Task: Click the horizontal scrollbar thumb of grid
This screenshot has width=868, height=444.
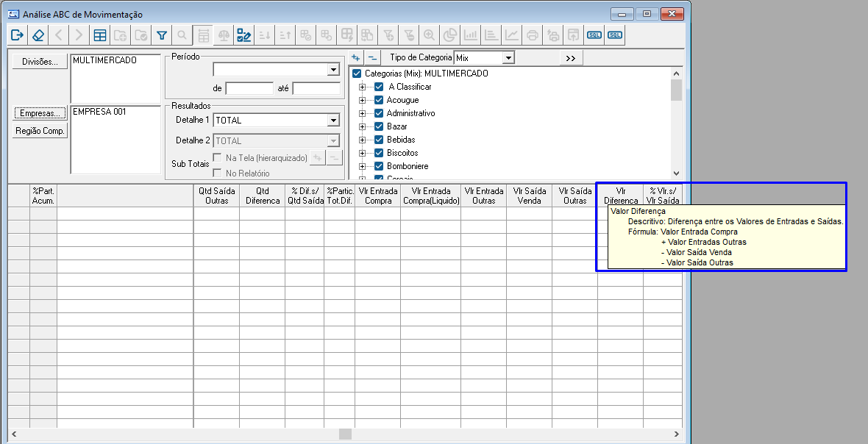Action: (344, 434)
